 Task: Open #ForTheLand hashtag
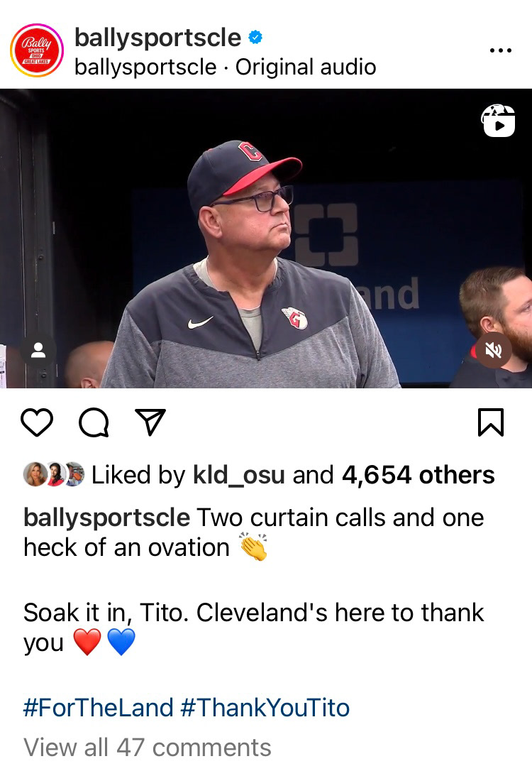click(x=99, y=708)
